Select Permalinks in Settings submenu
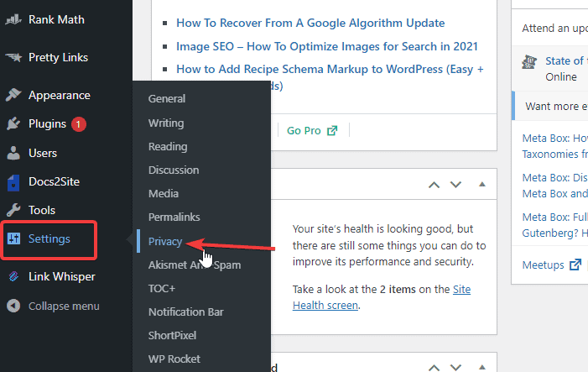The width and height of the screenshot is (588, 372). pyautogui.click(x=174, y=217)
